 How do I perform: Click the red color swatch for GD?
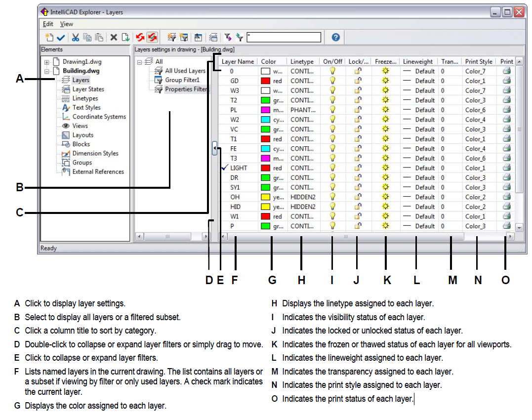click(265, 81)
